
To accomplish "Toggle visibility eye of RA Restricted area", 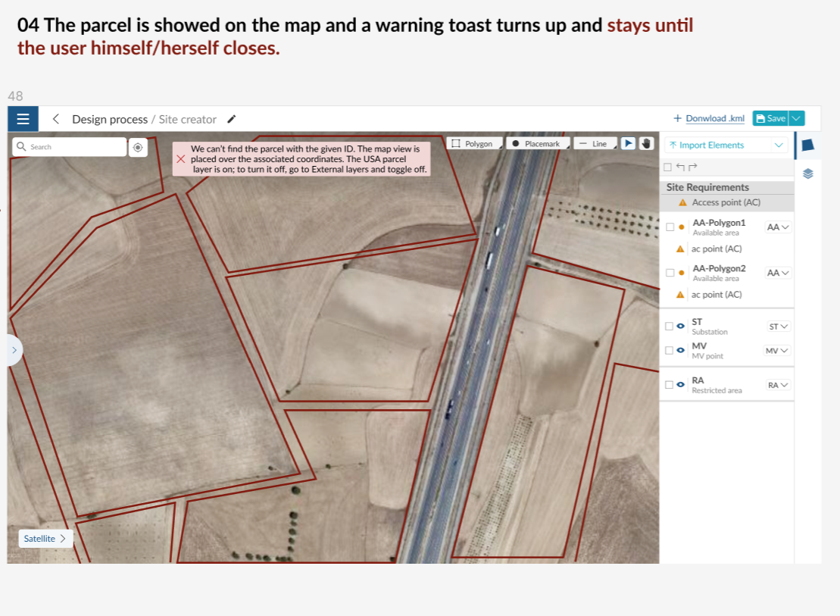I will pos(680,385).
